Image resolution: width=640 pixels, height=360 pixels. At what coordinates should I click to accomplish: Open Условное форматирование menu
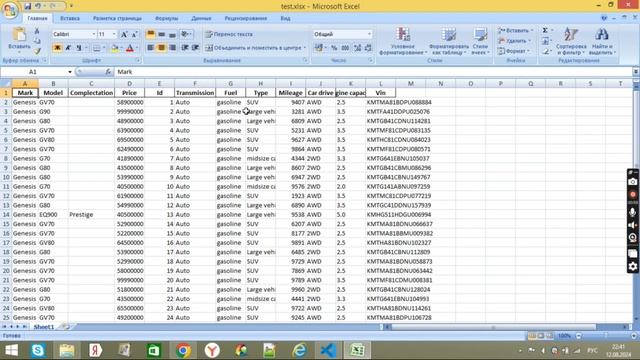(x=403, y=41)
